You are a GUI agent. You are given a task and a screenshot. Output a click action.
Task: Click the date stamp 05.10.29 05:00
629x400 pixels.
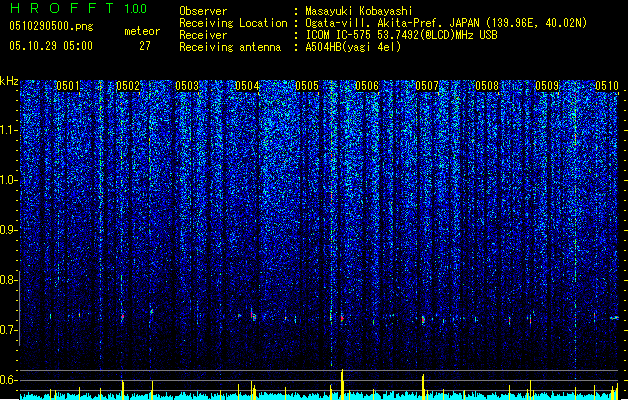point(51,46)
